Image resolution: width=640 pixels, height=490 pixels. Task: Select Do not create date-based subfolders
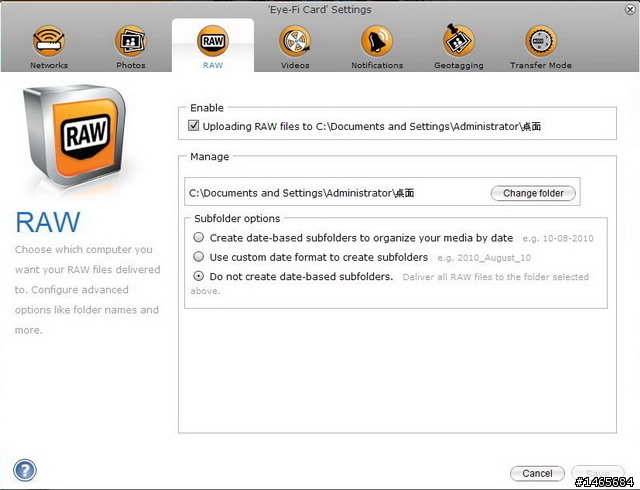[x=198, y=276]
